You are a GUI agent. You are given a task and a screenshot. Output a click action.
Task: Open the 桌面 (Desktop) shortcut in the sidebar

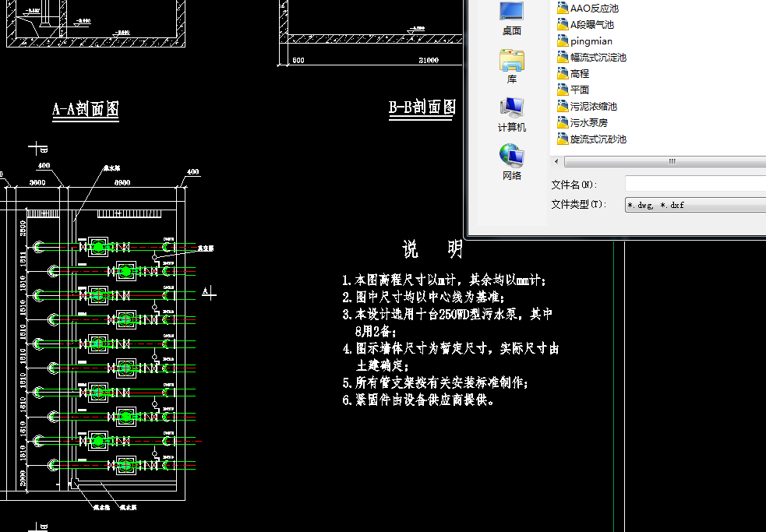511,18
